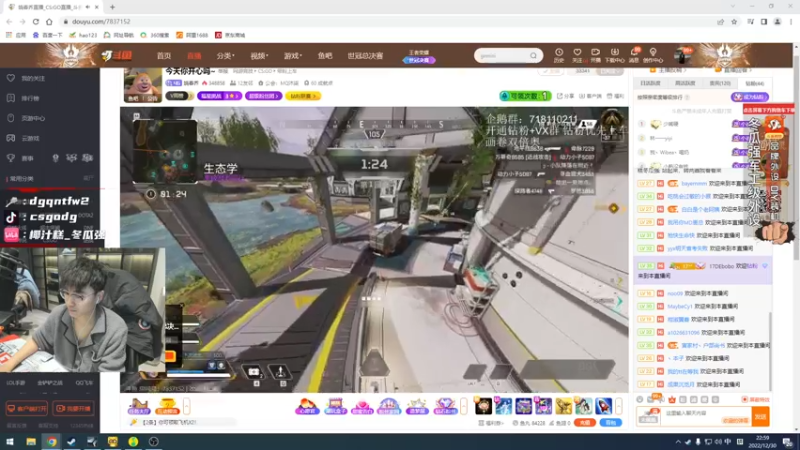This screenshot has height=450, width=800.
Task: Click the blue 背包 backpack button
Action: [x=611, y=422]
